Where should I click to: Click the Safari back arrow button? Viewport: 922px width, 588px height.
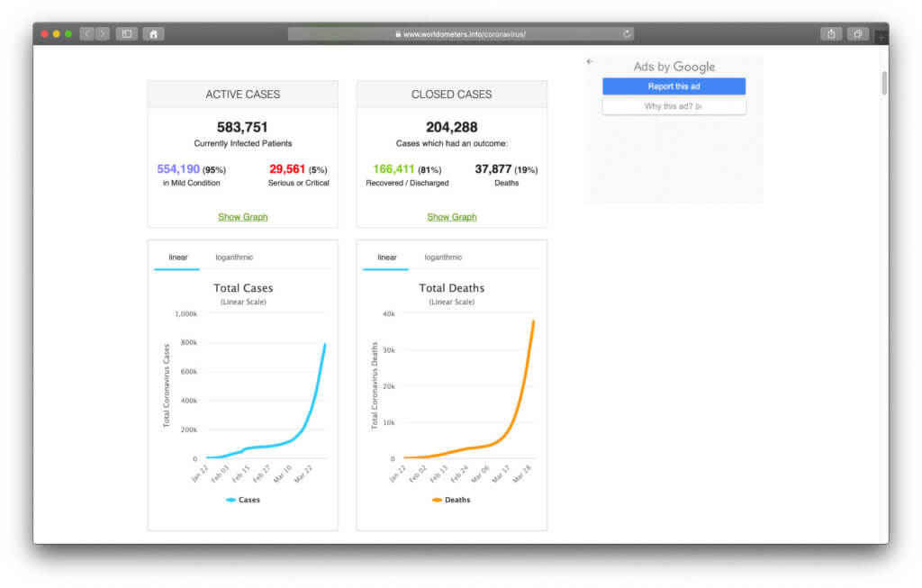tap(87, 34)
